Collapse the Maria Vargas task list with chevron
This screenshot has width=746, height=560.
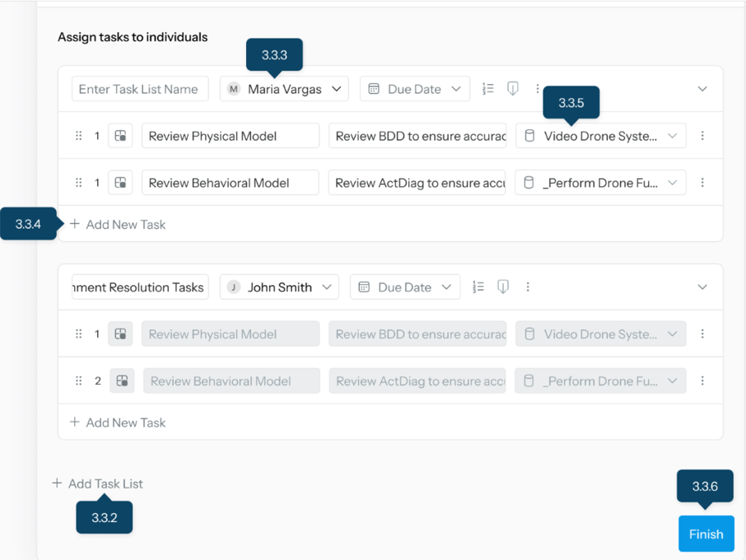(702, 89)
